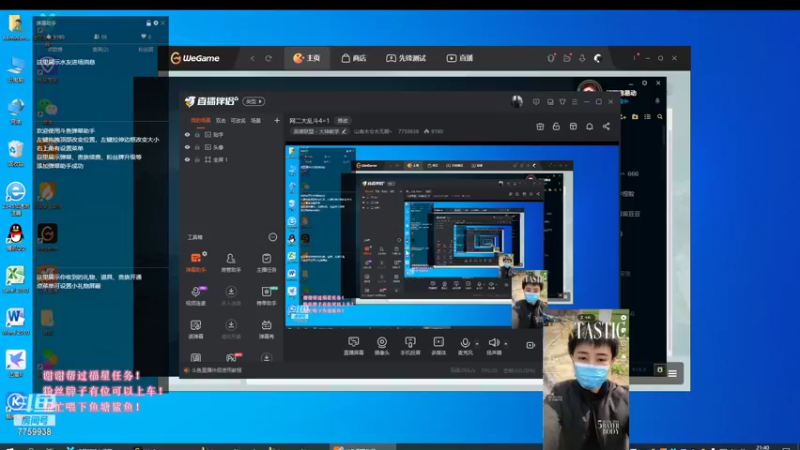The width and height of the screenshot is (800, 450).
Task: Open the 视频连麦 tool
Action: (196, 295)
